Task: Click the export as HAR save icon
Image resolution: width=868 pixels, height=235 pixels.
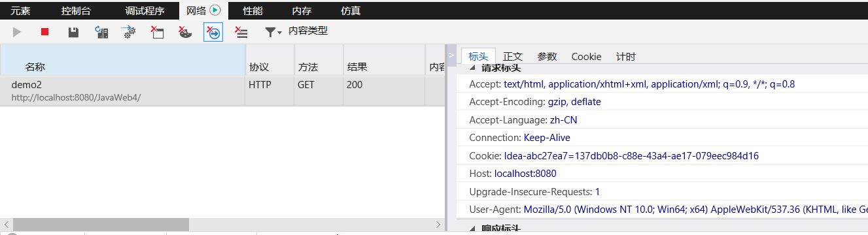Action: coord(73,31)
